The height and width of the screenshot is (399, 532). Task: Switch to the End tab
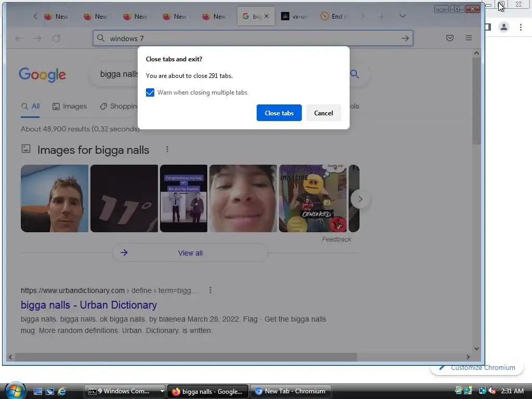[335, 16]
